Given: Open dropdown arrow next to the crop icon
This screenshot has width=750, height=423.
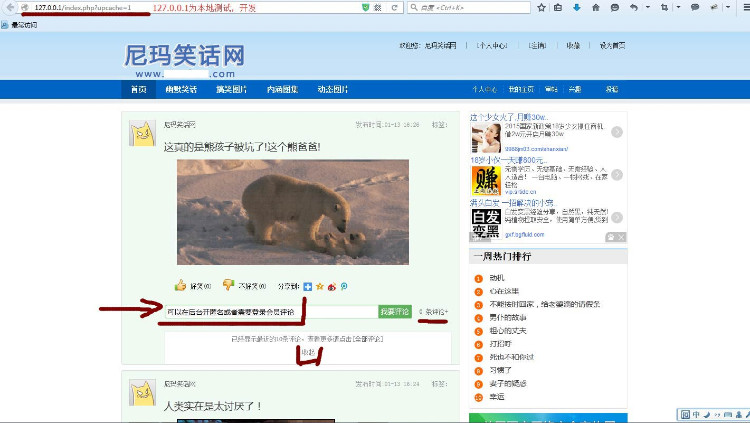Looking at the screenshot, I should (x=678, y=7).
